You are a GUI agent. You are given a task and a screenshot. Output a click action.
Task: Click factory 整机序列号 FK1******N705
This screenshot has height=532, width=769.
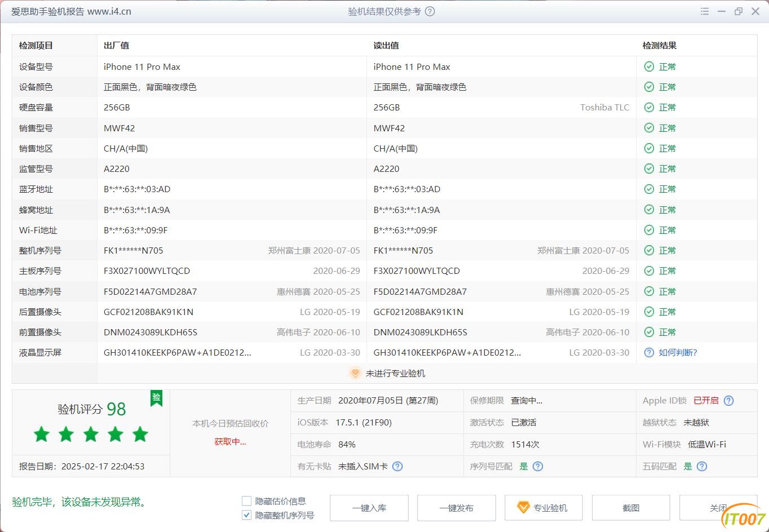coord(134,250)
